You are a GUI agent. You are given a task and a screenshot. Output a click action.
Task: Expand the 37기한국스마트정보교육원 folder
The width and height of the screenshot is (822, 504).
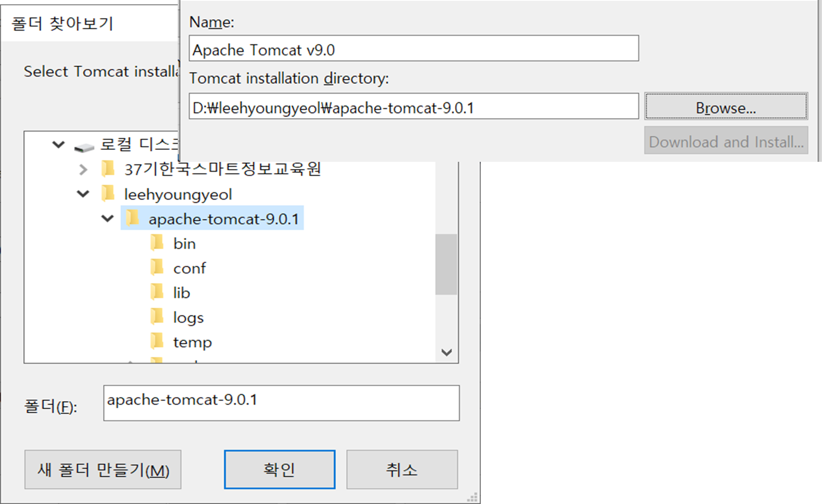click(83, 169)
